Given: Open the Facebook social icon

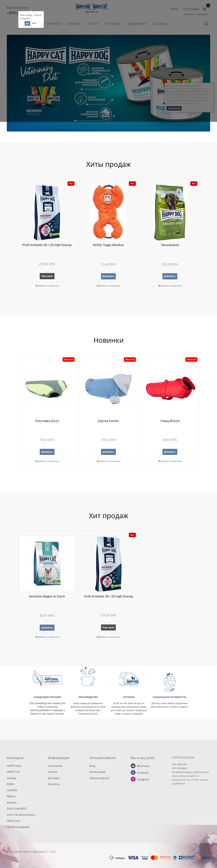Looking at the screenshot, I should tap(133, 772).
